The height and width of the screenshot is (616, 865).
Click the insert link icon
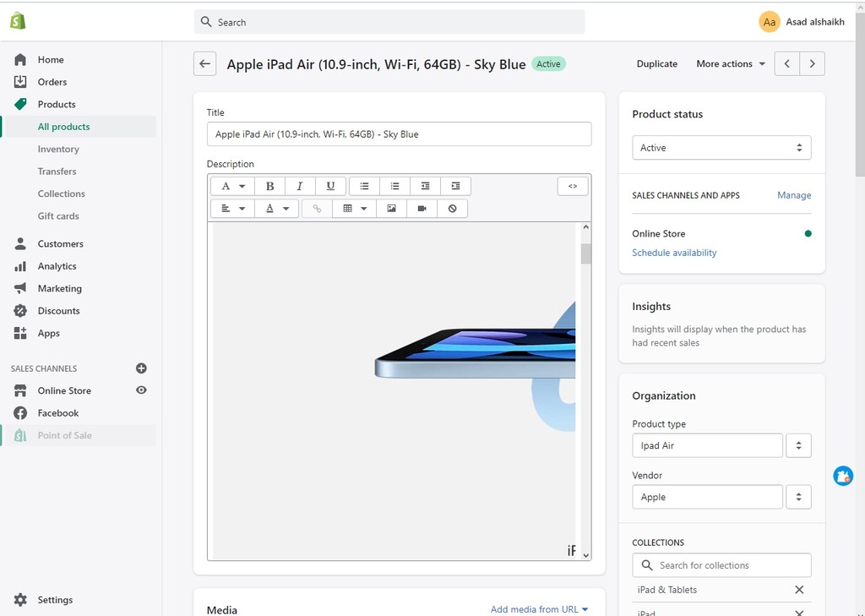point(318,209)
